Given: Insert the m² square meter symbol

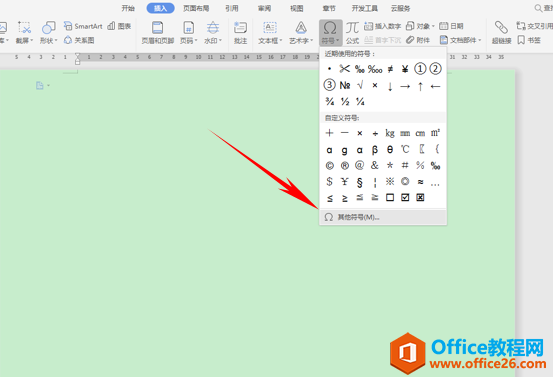Looking at the screenshot, I should click(x=435, y=133).
